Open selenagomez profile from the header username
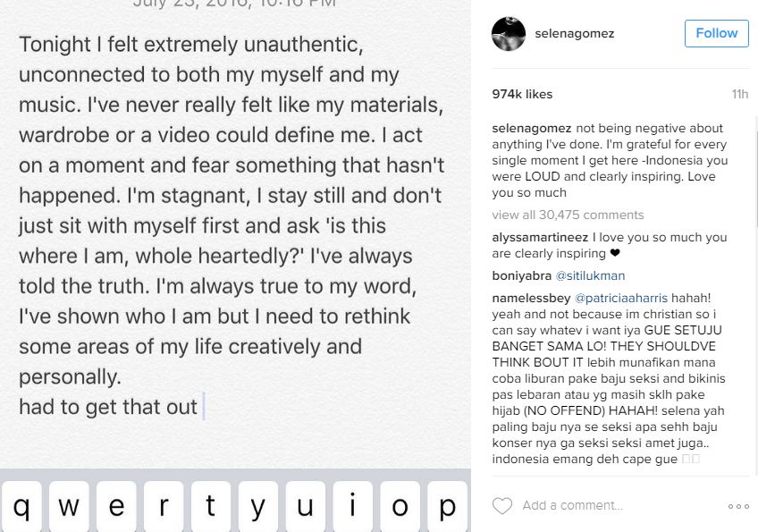The height and width of the screenshot is (532, 758). tap(574, 34)
